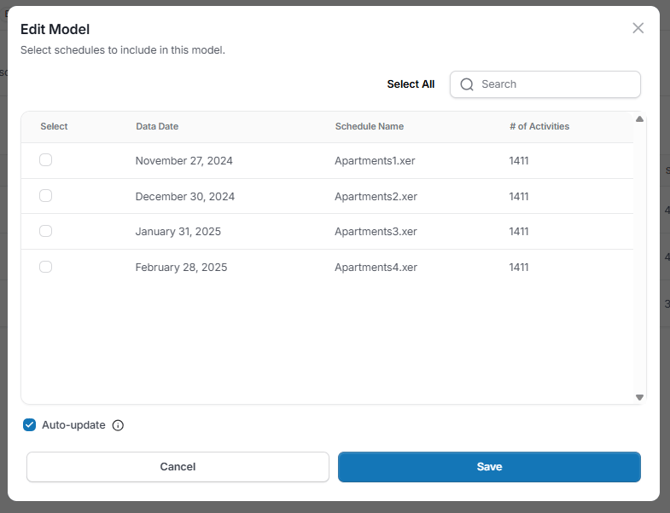Click the Schedule Name column header
Screen dimensions: 670x513
369,126
